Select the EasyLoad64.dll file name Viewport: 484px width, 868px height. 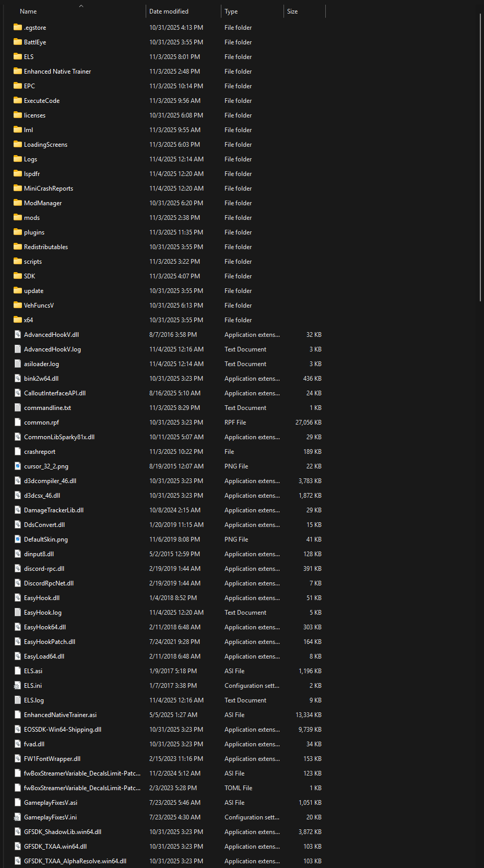[x=44, y=656]
